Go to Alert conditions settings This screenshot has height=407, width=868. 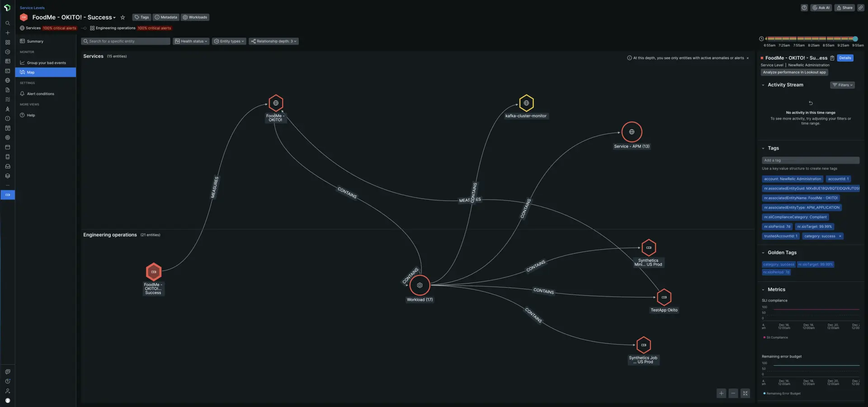[40, 94]
